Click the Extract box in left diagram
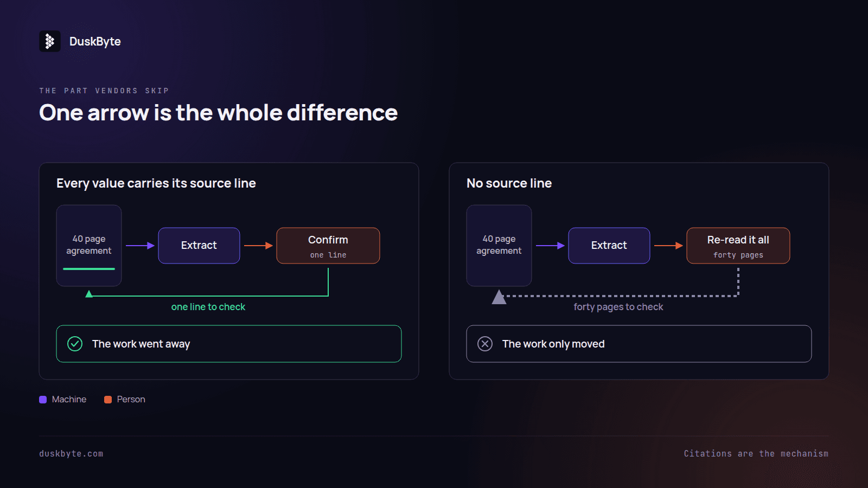This screenshot has height=488, width=868. point(199,246)
